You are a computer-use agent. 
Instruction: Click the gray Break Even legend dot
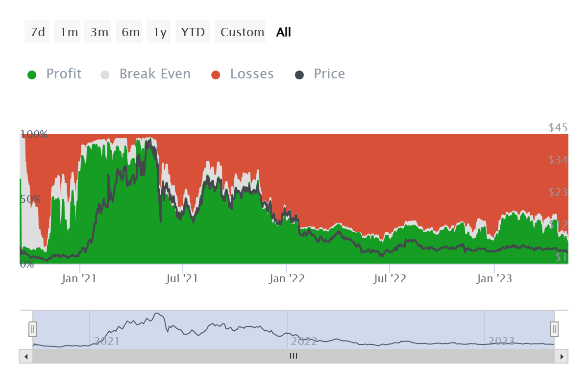[x=105, y=73]
